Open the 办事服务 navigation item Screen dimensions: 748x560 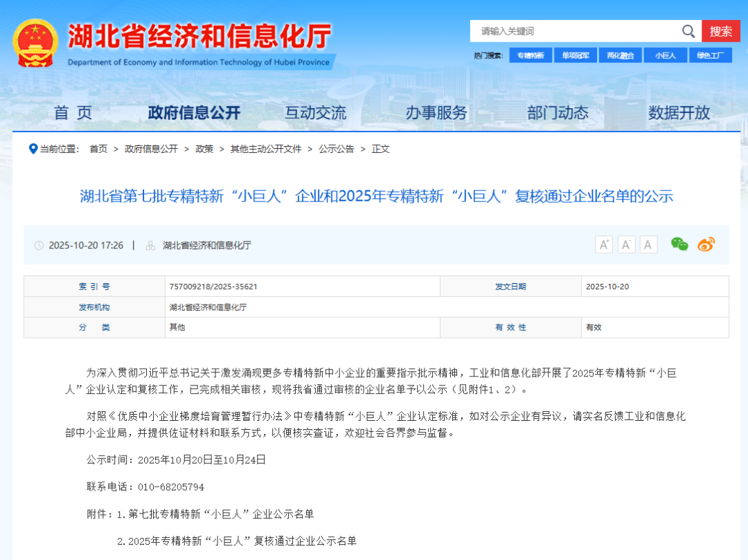(x=436, y=113)
